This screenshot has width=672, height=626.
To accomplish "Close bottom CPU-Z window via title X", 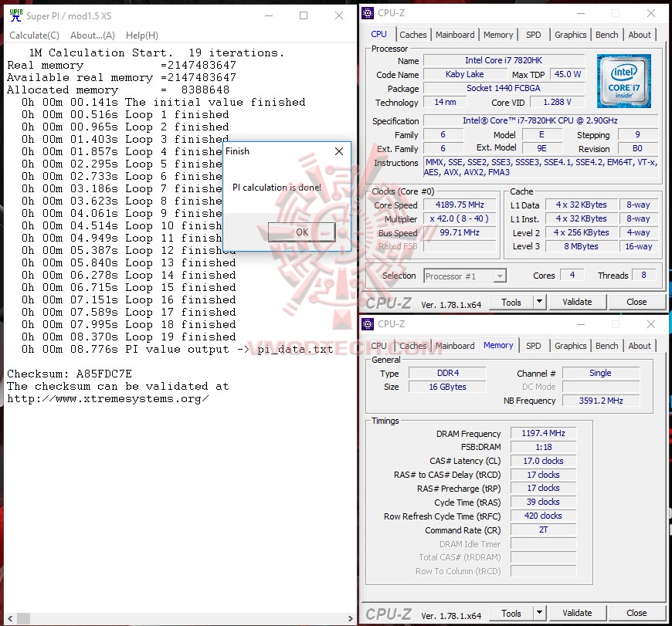I will (x=651, y=324).
